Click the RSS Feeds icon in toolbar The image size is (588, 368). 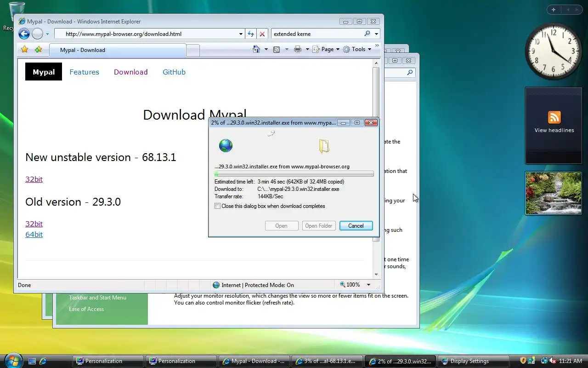[x=277, y=49]
